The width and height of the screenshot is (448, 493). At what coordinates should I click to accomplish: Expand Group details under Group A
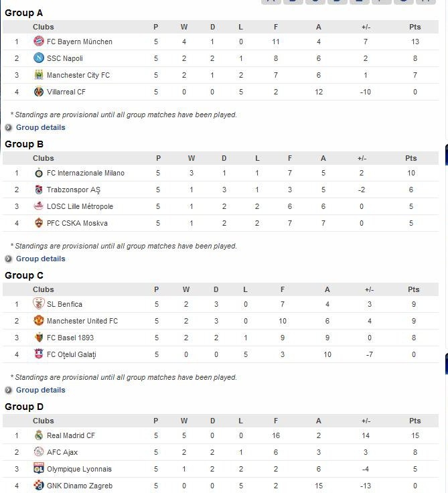[40, 127]
